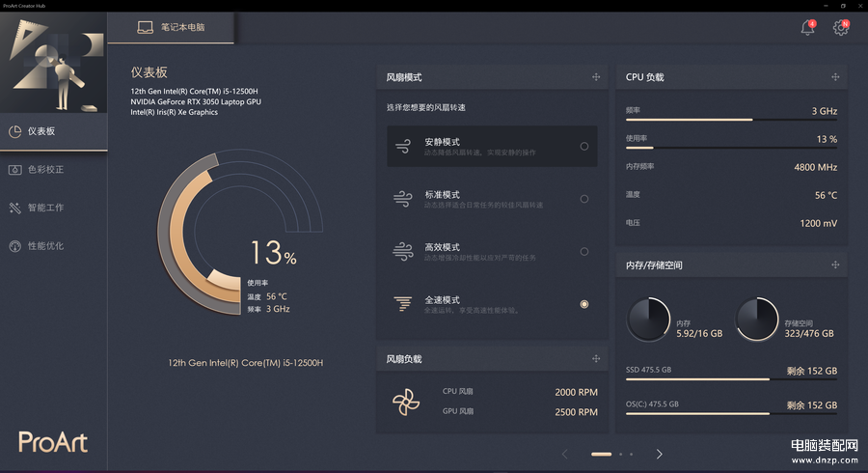
Task: Open the settings gear icon
Action: 841,27
